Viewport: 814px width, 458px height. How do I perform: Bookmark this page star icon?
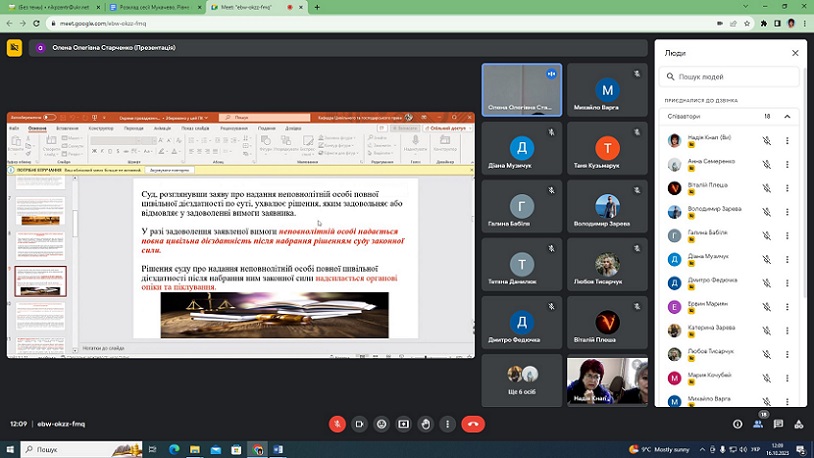tap(747, 23)
